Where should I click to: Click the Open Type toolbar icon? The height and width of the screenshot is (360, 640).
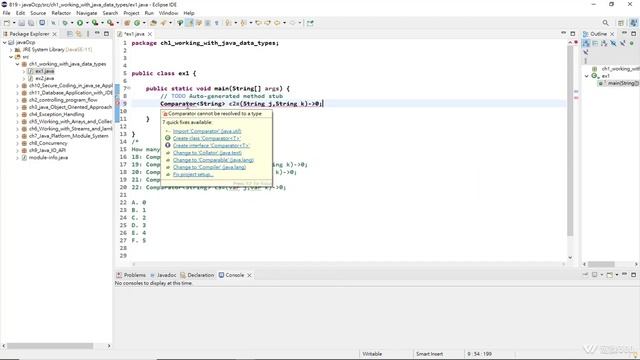(x=153, y=23)
